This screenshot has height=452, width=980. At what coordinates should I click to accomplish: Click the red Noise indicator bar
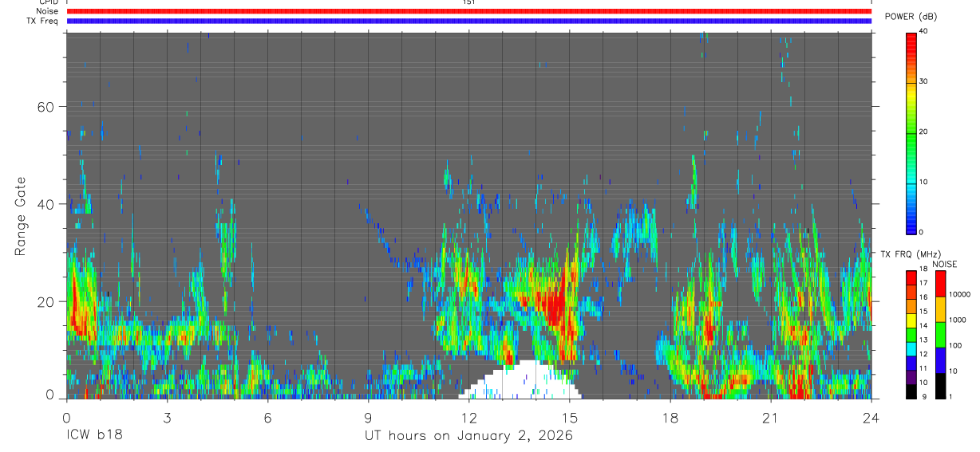469,11
